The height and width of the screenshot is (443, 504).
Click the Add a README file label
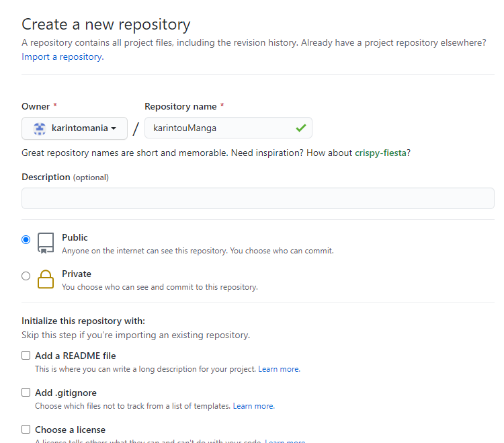tap(75, 356)
